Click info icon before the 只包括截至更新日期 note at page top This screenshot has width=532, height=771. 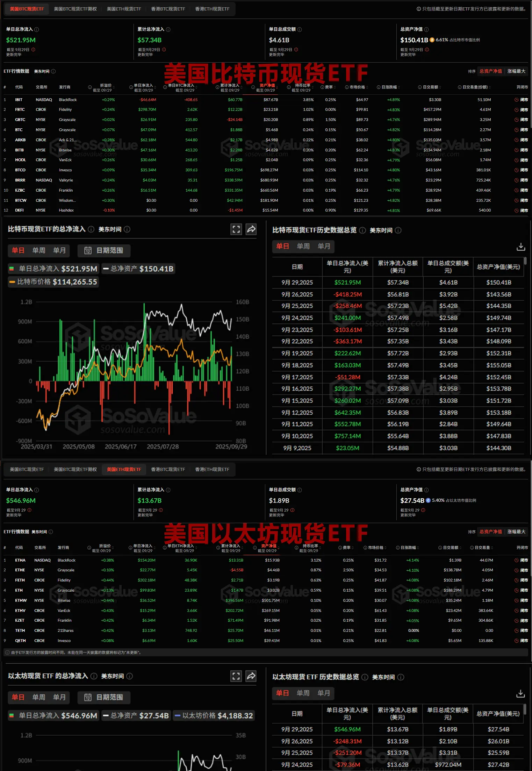tap(419, 9)
